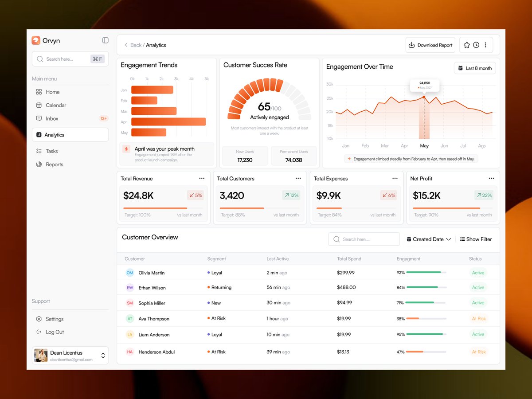Image resolution: width=532 pixels, height=399 pixels.
Task: Open the Last 8 month date range selector
Action: (475, 68)
